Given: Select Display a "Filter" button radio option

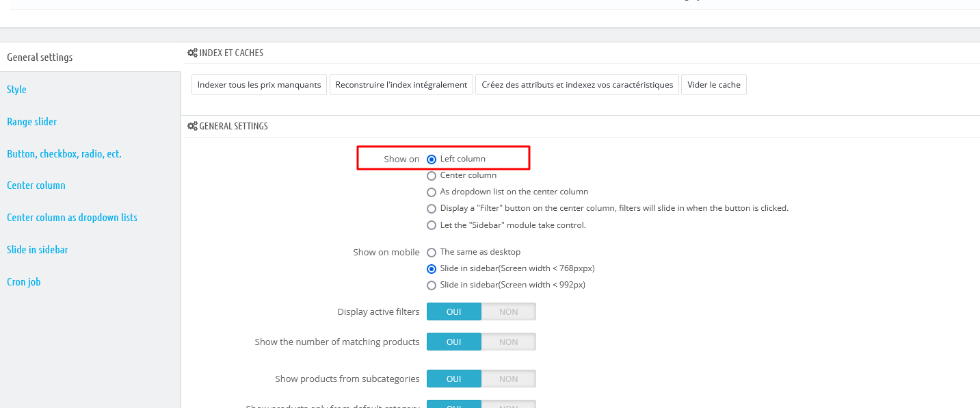Looking at the screenshot, I should (x=432, y=208).
